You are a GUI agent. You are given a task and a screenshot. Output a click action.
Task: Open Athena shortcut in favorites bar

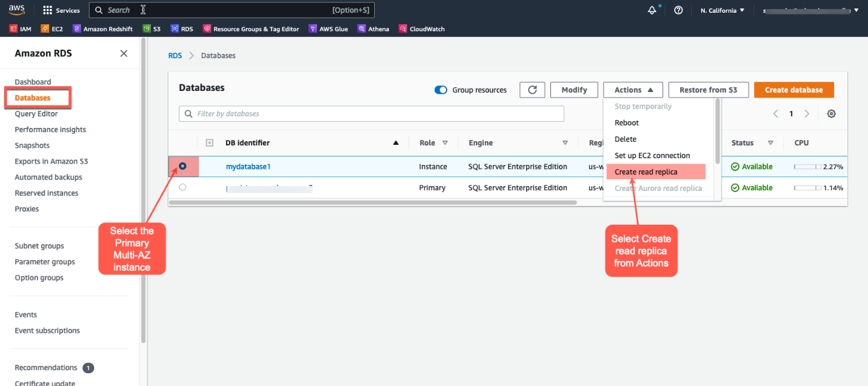[x=373, y=28]
